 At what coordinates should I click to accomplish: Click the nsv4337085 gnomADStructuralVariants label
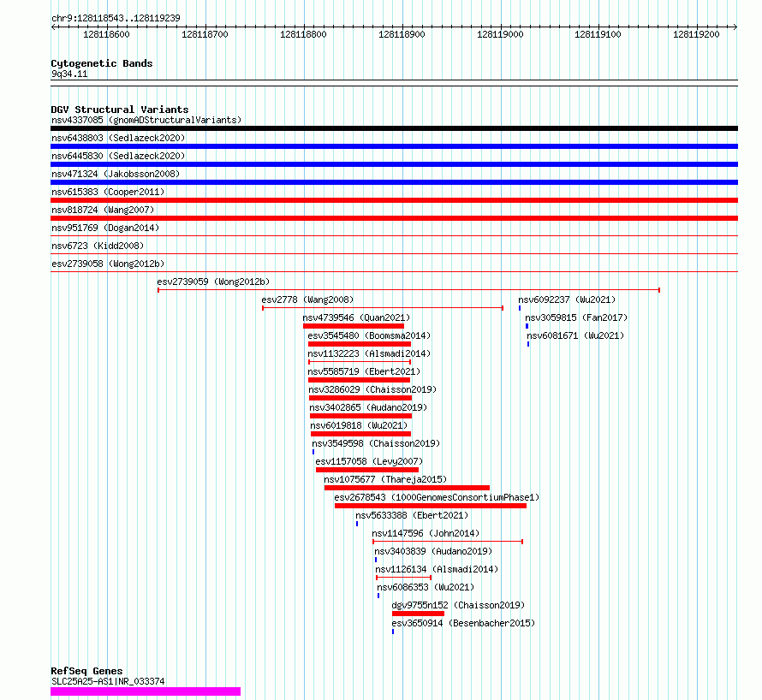[x=146, y=120]
